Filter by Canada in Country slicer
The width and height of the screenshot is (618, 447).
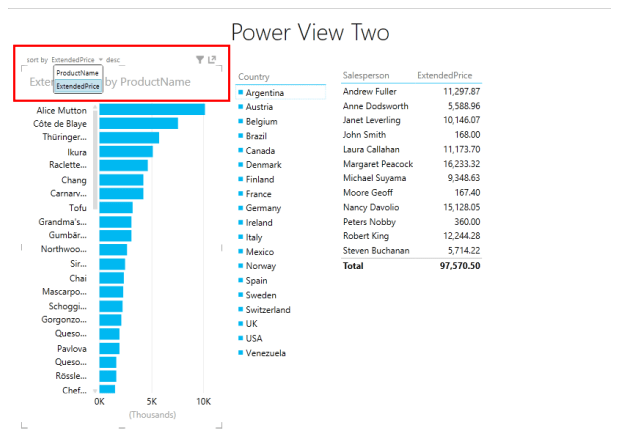[260, 150]
